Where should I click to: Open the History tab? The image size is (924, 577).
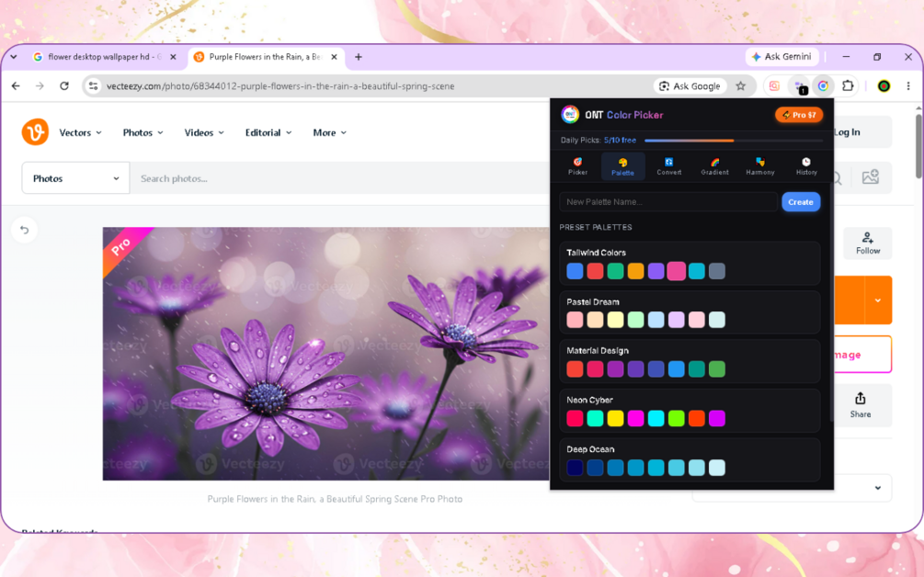806,166
